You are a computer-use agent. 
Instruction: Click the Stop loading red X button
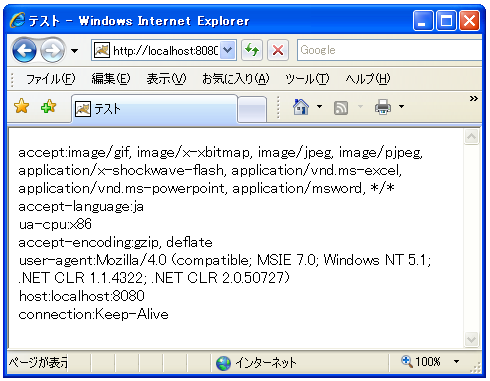(x=278, y=50)
